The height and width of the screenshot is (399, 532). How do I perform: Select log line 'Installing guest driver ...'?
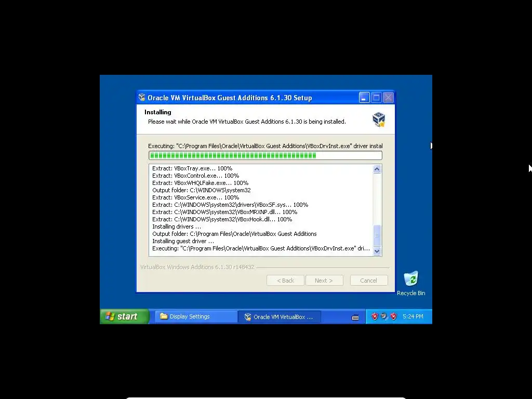point(183,241)
